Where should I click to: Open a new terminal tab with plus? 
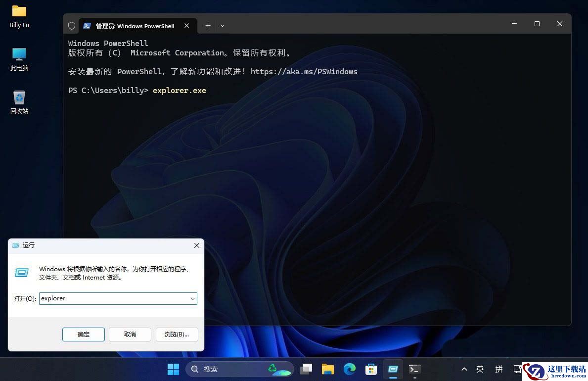click(x=208, y=26)
